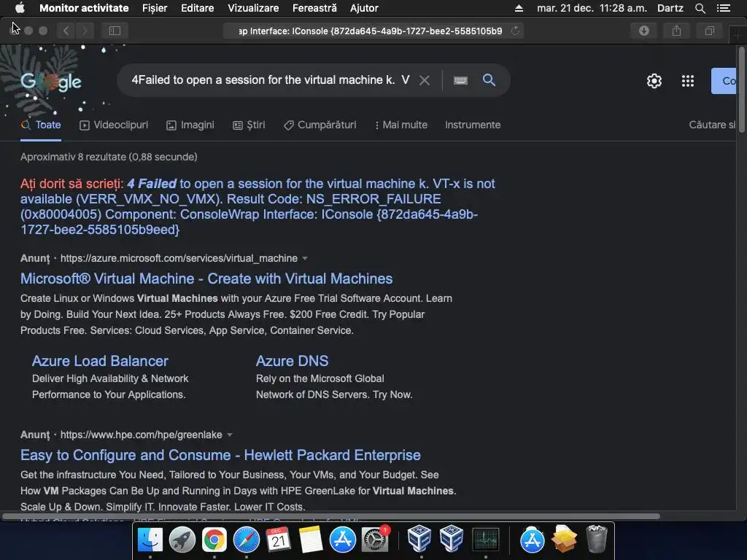Switch to Videoclipuri tab
Viewport: 747px width, 560px height.
pos(114,125)
